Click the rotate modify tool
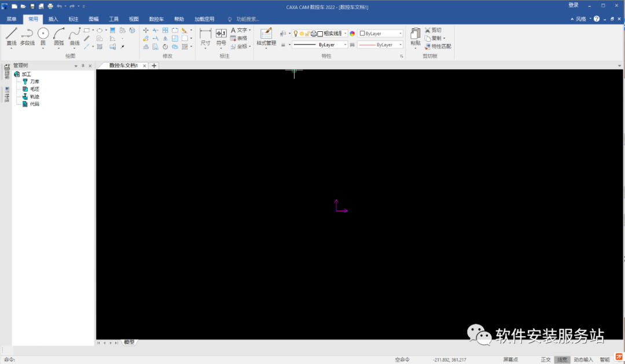 165,47
